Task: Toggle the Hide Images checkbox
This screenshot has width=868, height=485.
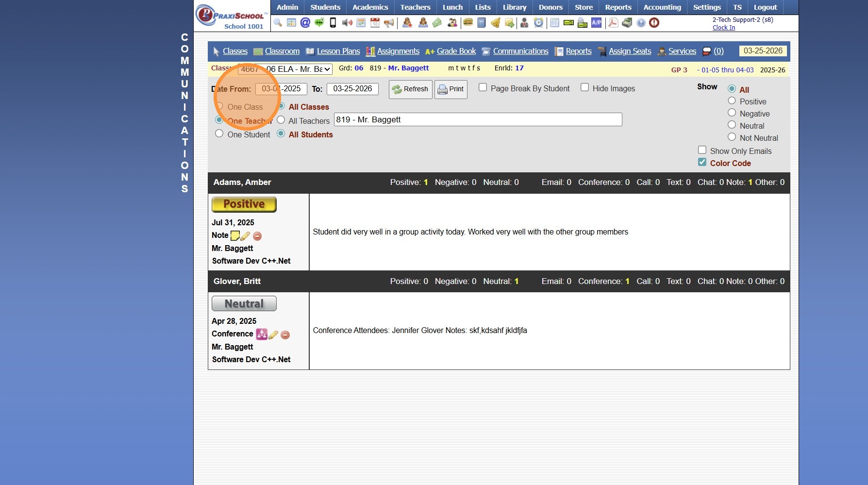Action: tap(585, 87)
